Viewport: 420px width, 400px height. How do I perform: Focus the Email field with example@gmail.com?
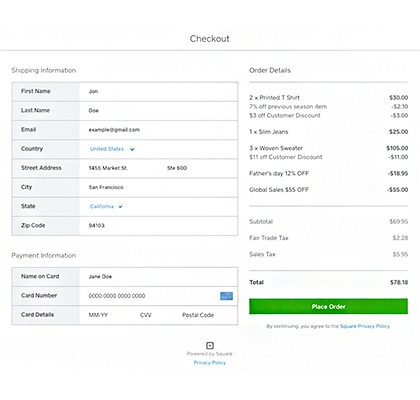(x=158, y=130)
